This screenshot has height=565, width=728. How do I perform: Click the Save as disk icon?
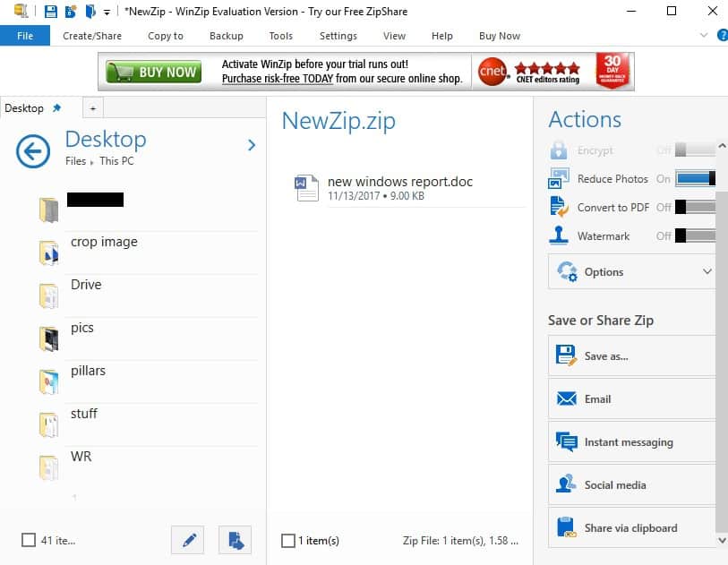[x=566, y=355]
